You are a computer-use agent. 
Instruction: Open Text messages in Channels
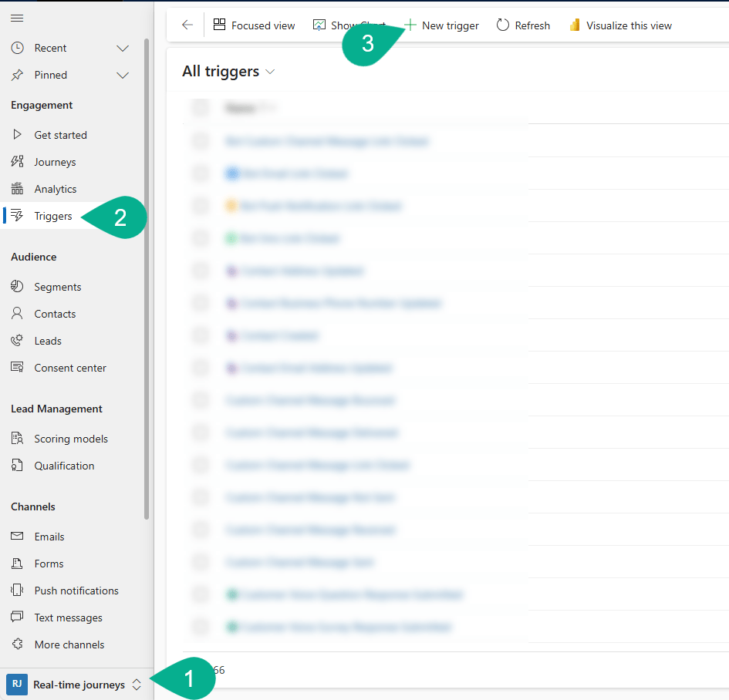[68, 618]
